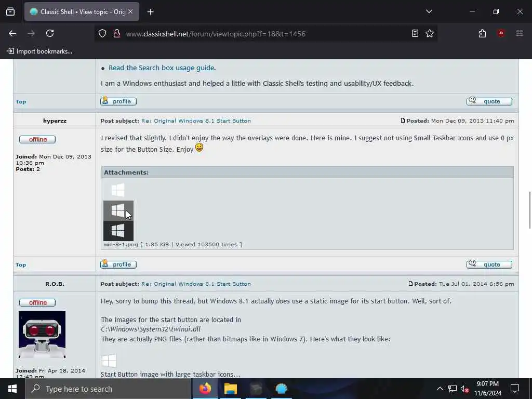Open white Windows logo attachment image
Viewport: 532px width, 399px height.
(x=118, y=190)
